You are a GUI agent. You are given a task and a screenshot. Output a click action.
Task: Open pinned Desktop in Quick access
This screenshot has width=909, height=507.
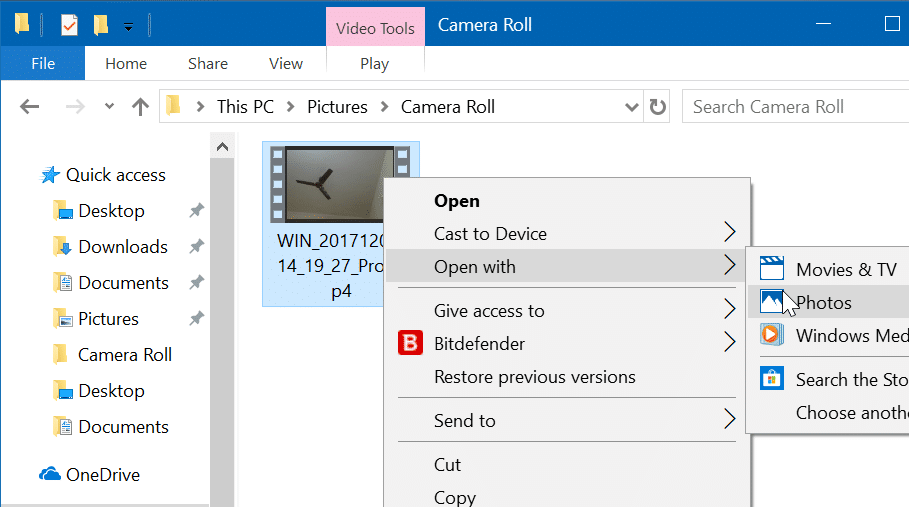pos(111,211)
